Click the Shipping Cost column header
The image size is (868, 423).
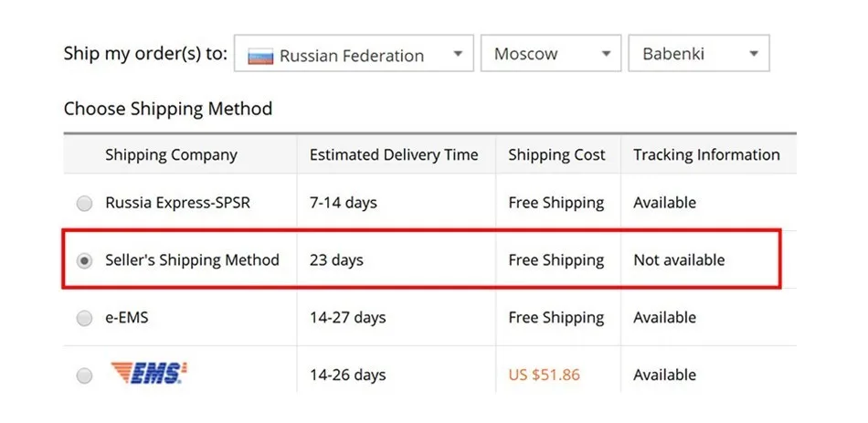556,155
